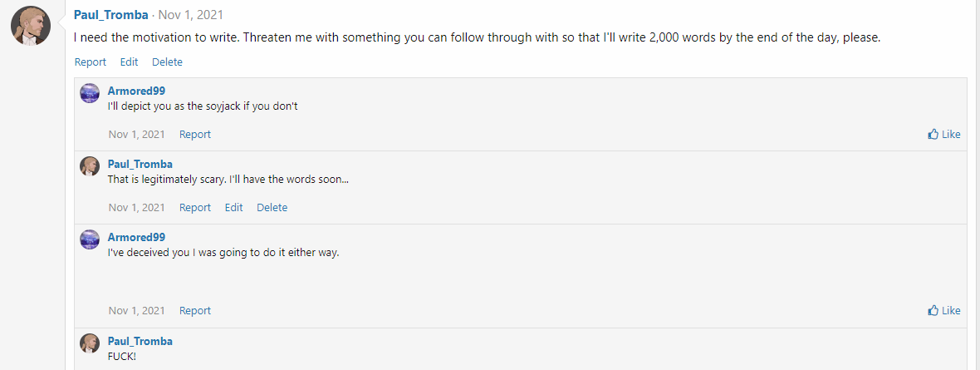Viewport: 980px width, 370px height.
Task: Edit the main status post
Action: point(129,62)
